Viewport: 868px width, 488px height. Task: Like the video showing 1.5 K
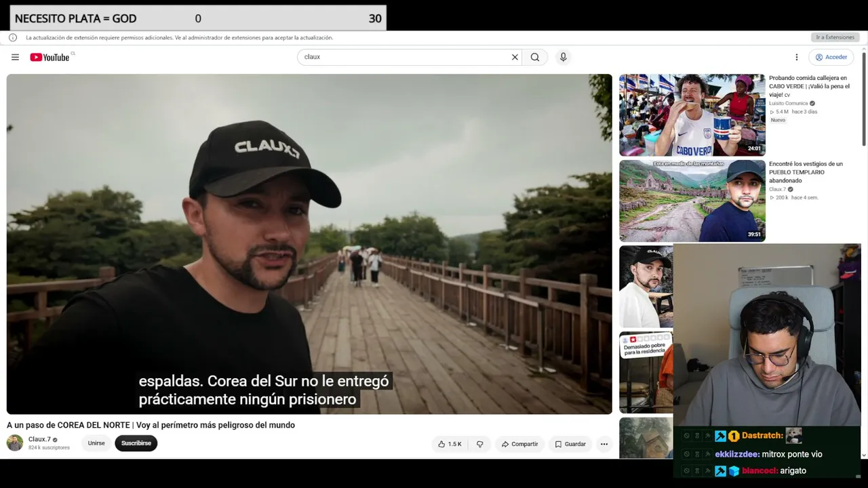450,445
